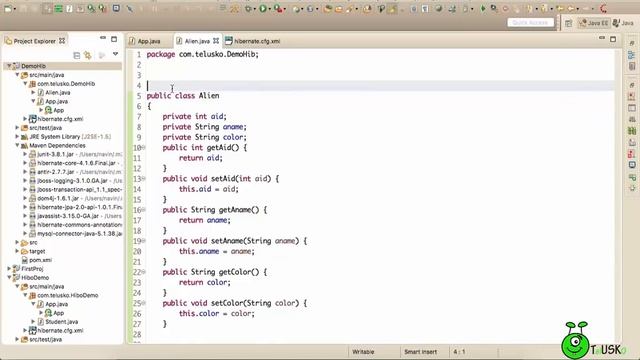The height and width of the screenshot is (360, 640).
Task: Click the blue square icon in left toolbar
Action: [116, 8]
